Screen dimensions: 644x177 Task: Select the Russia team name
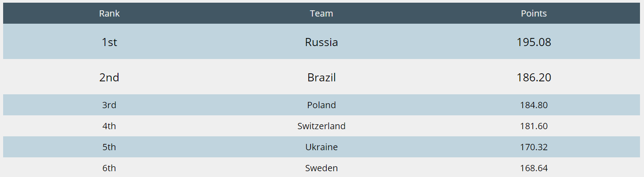[321, 42]
